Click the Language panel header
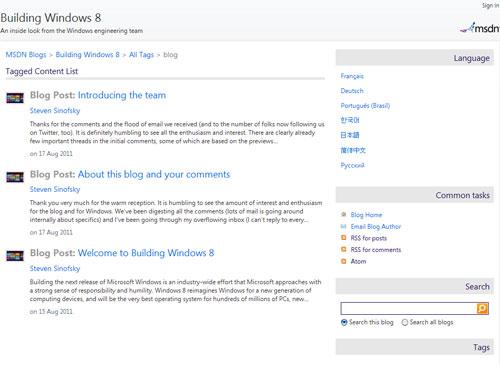 pyautogui.click(x=414, y=58)
